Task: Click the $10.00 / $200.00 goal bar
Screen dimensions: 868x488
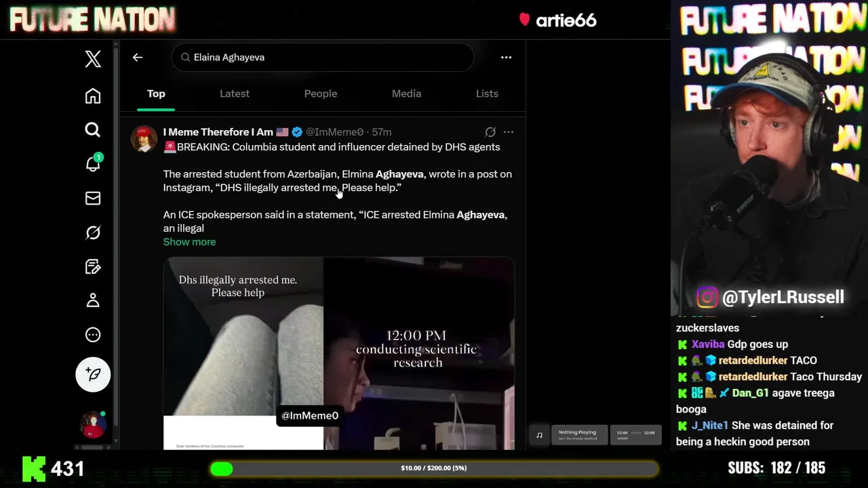Action: (x=434, y=468)
